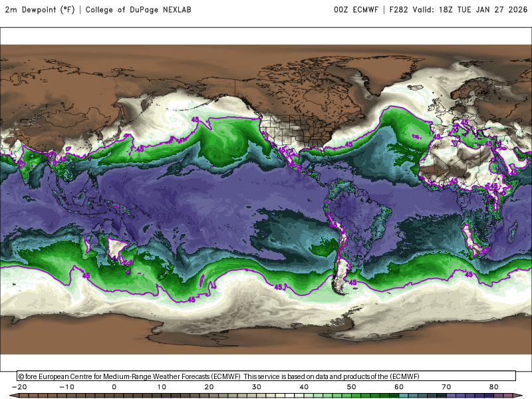The width and height of the screenshot is (532, 399).
Task: Click the '70' colorbar tick label
Action: pos(446,387)
